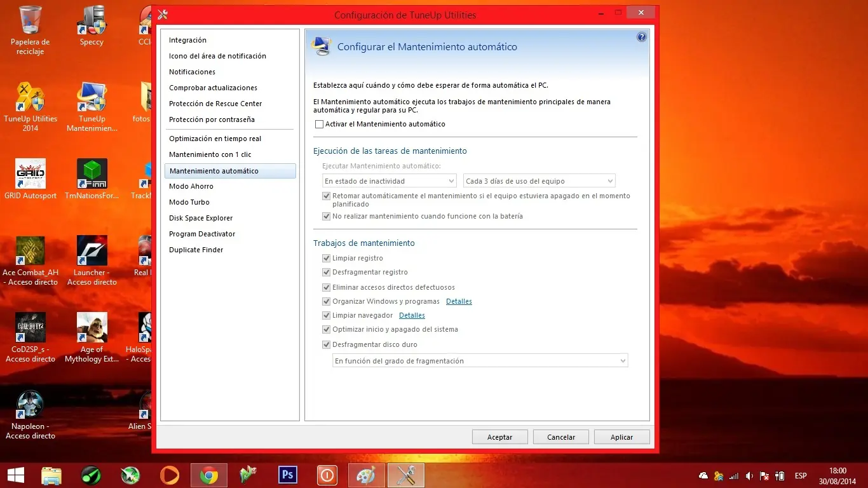
Task: Launch the Speccy desktop shortcut
Action: (92, 26)
